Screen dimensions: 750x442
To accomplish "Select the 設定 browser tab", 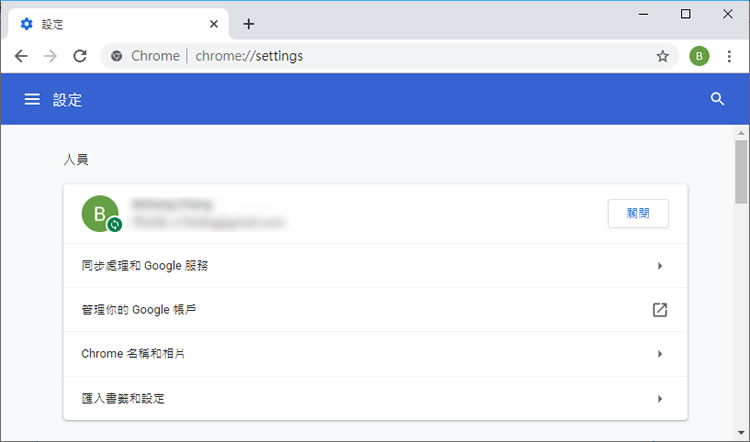I will click(119, 24).
